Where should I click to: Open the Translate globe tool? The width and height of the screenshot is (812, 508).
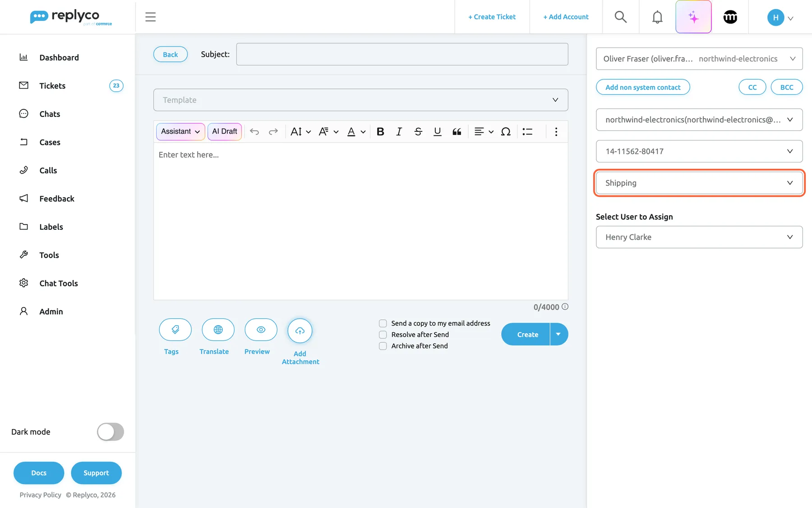pos(218,330)
